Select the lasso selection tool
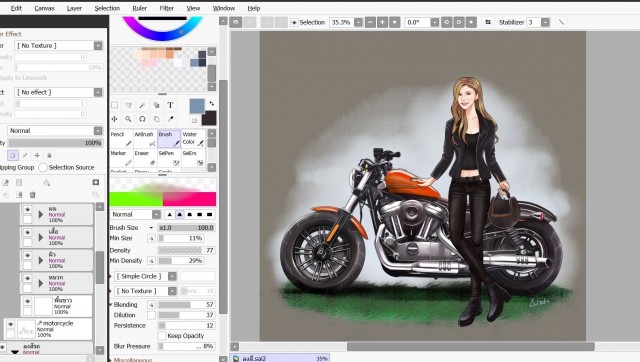The width and height of the screenshot is (640, 362). pyautogui.click(x=128, y=105)
